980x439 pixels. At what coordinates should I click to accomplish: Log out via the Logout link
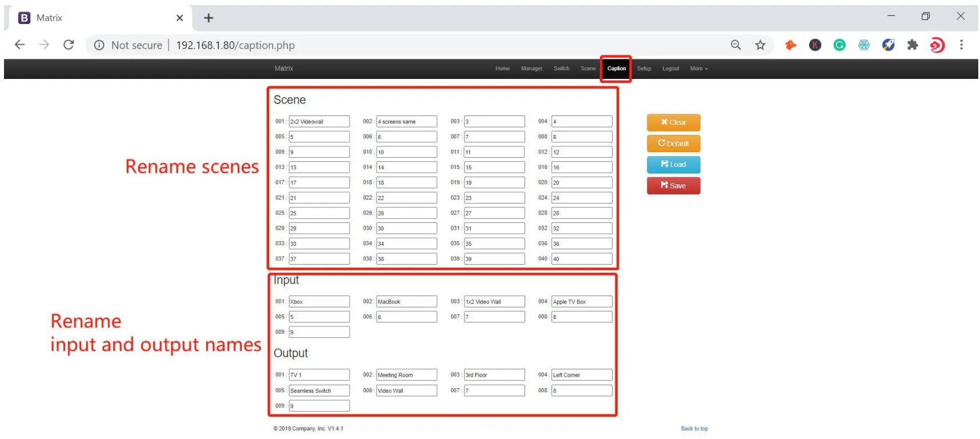[670, 69]
